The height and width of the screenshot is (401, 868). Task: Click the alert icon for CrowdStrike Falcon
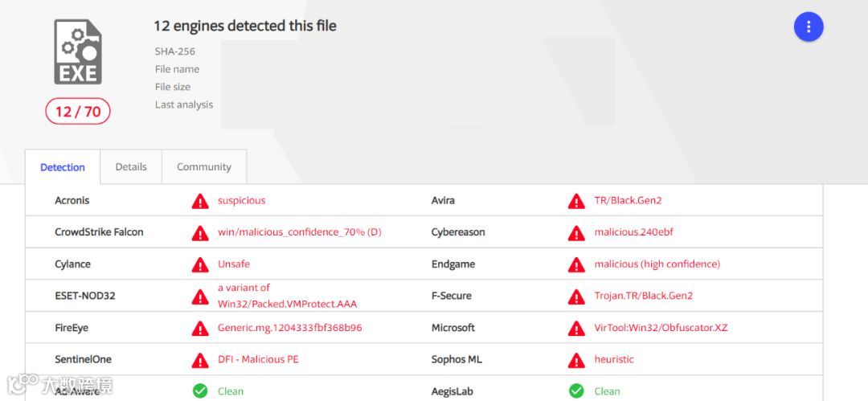pos(200,233)
